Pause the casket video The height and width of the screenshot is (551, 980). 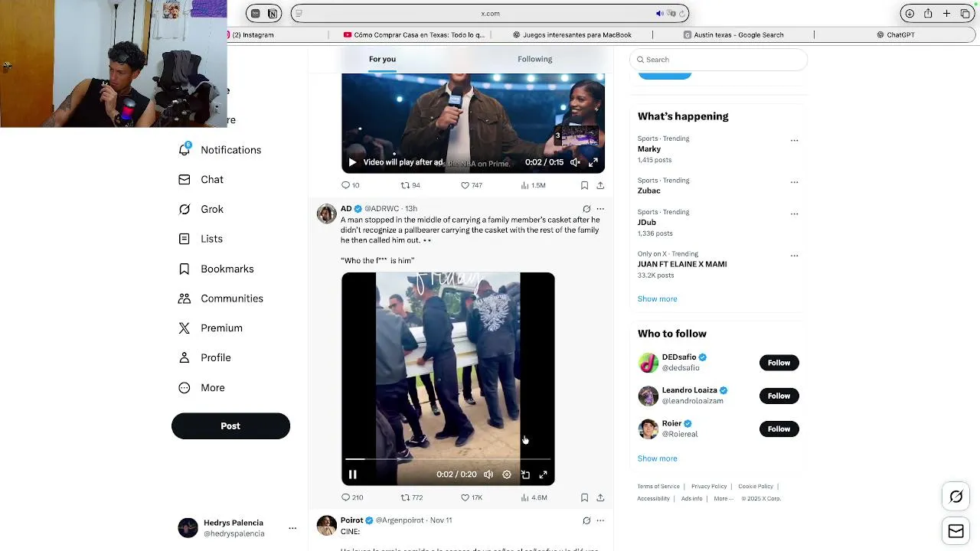tap(352, 474)
